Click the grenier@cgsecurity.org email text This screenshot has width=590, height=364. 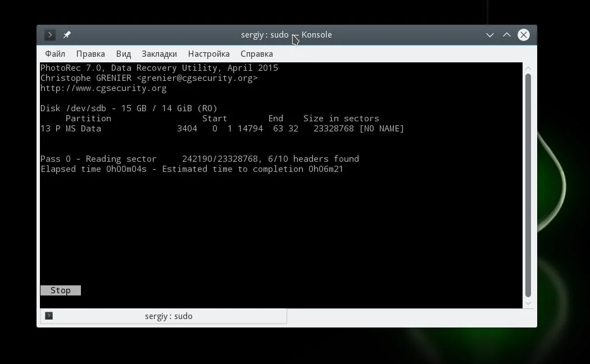[x=197, y=78]
